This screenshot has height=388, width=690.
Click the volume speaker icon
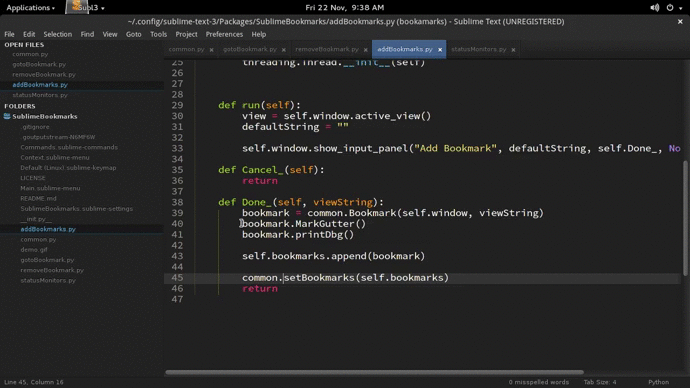coord(655,7)
